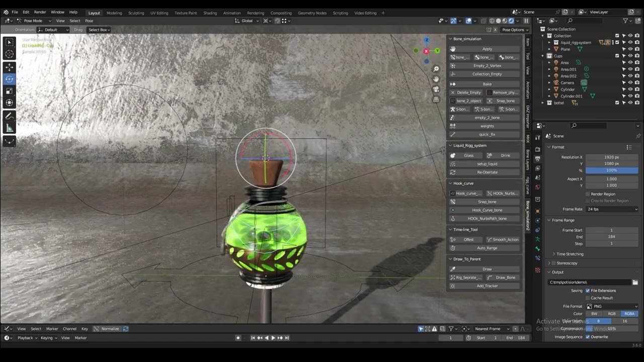The height and width of the screenshot is (362, 644).
Task: Open outliner filter funnel
Action: point(625,21)
